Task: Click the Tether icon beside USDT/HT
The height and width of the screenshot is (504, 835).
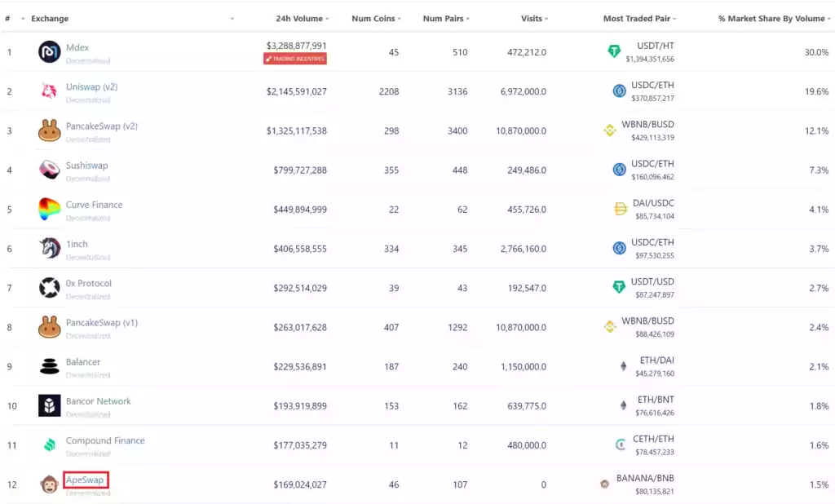Action: pyautogui.click(x=614, y=51)
